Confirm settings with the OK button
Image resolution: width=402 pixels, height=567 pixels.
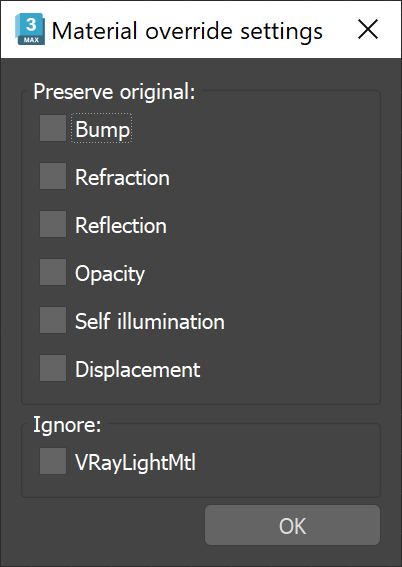coord(292,525)
